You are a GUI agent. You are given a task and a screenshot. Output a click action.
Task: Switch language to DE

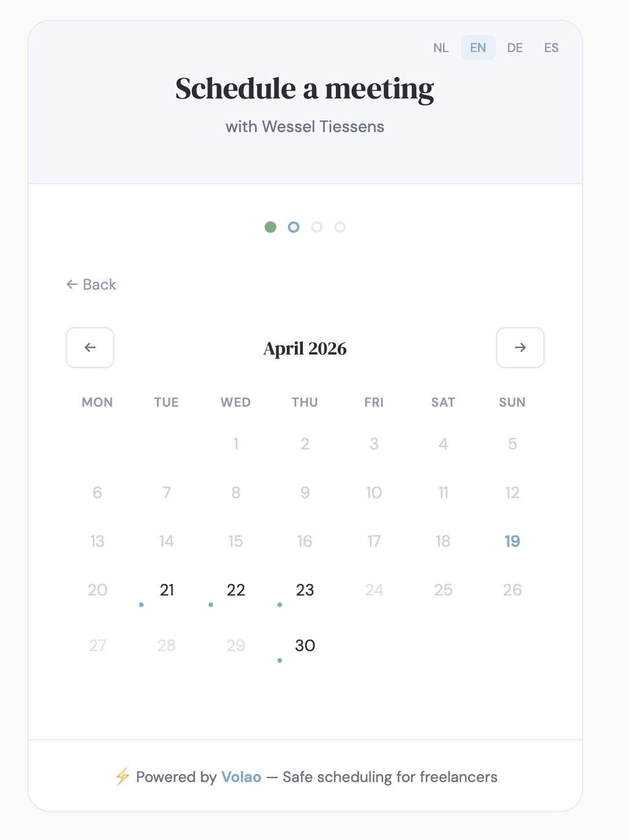(x=515, y=48)
